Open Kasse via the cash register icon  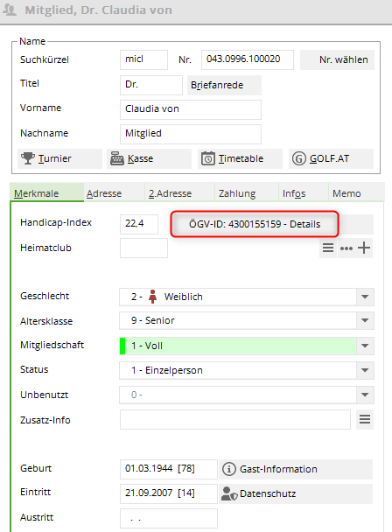(x=117, y=158)
